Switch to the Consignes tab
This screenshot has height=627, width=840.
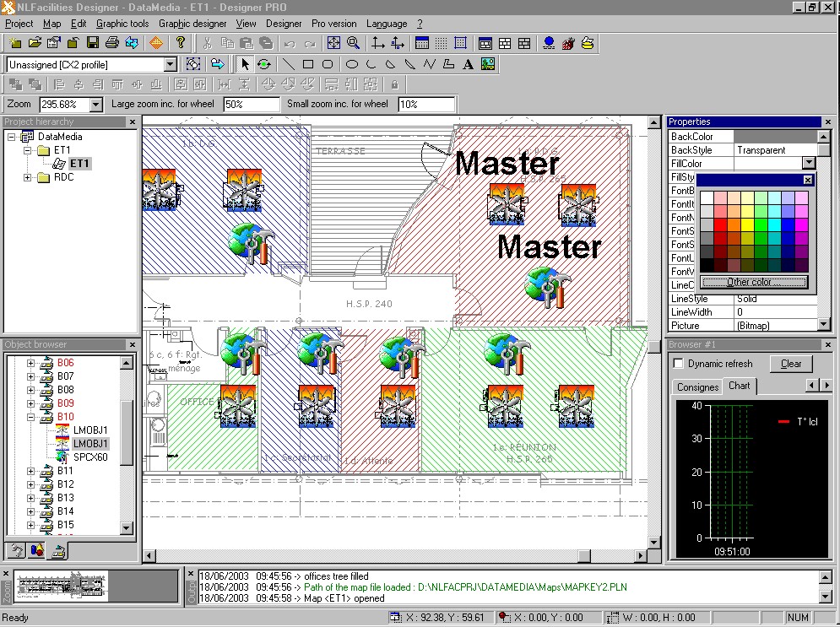tap(697, 386)
